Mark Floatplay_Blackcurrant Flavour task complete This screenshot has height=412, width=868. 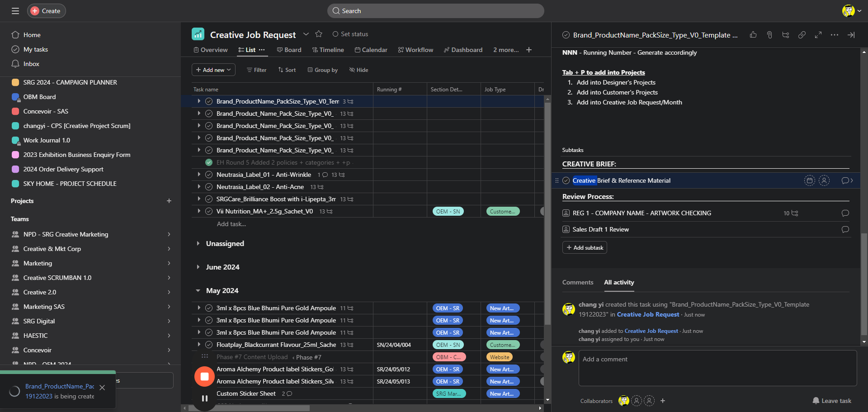point(209,345)
